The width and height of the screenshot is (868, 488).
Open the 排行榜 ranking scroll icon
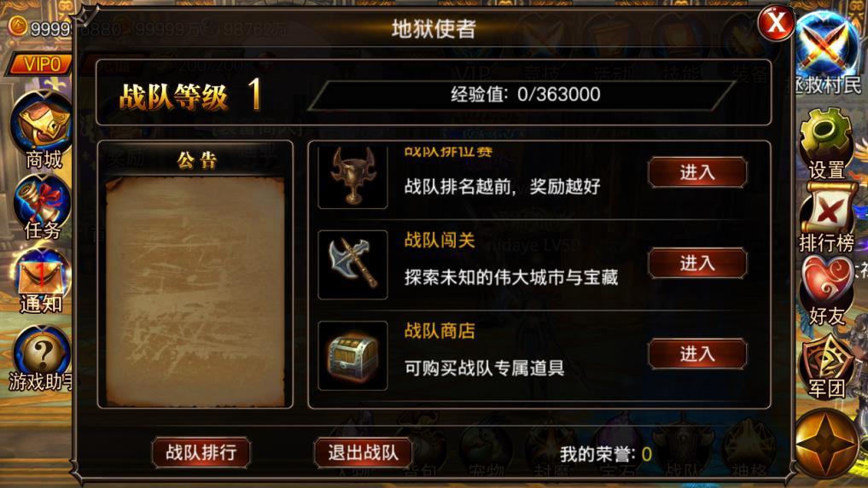[x=828, y=212]
